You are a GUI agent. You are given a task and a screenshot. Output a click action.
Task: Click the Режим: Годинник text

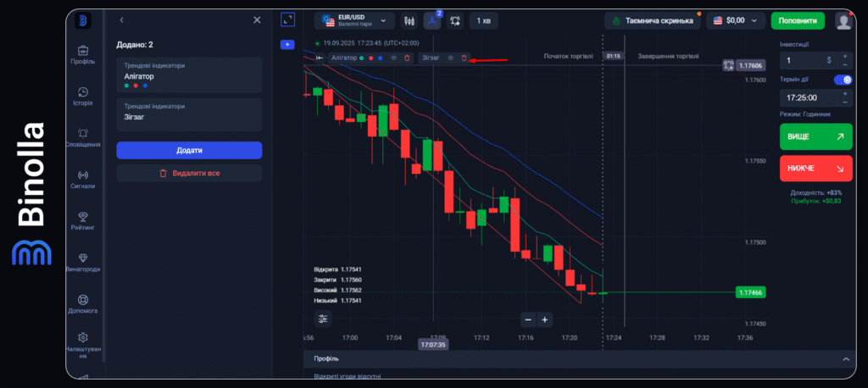805,114
